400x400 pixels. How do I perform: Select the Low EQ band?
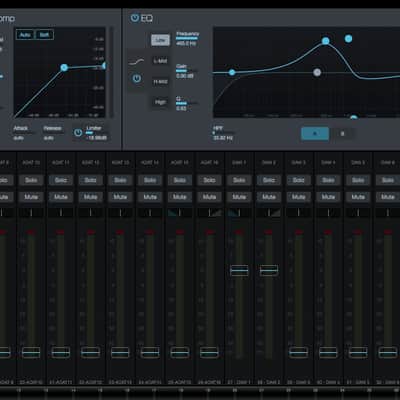click(160, 40)
